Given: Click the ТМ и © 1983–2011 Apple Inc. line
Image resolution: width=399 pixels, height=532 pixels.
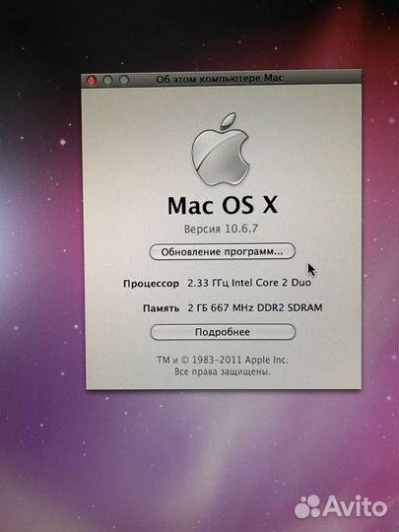Looking at the screenshot, I should (223, 360).
